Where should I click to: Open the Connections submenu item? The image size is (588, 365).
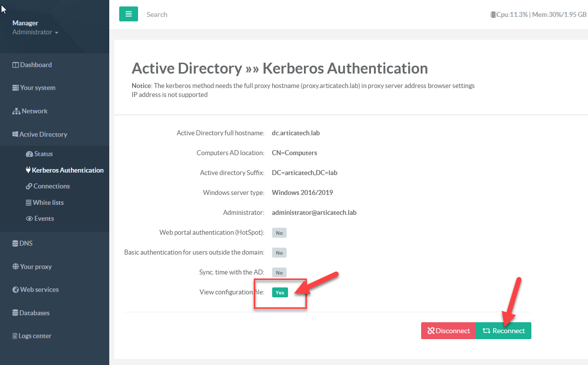coord(51,186)
